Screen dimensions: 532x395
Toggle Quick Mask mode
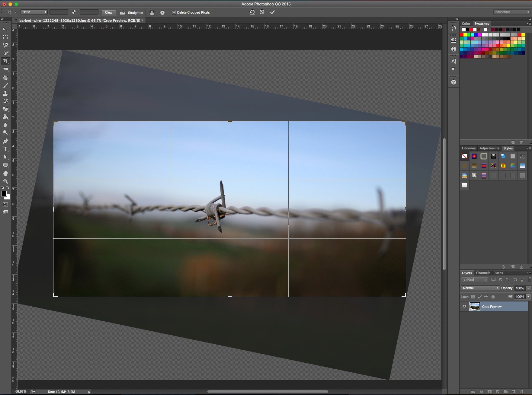(5, 205)
